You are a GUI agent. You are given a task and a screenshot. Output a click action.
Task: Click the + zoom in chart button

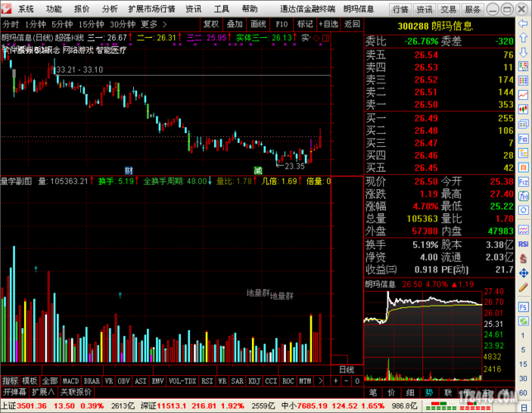335,381
